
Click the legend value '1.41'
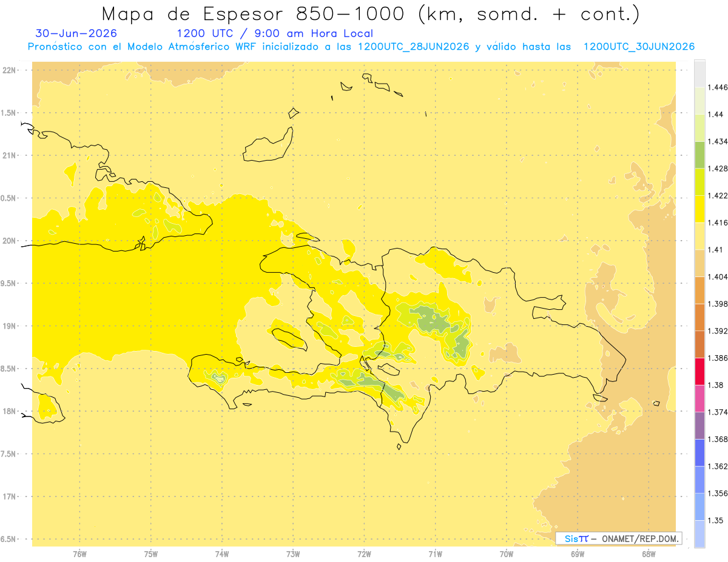pos(715,250)
